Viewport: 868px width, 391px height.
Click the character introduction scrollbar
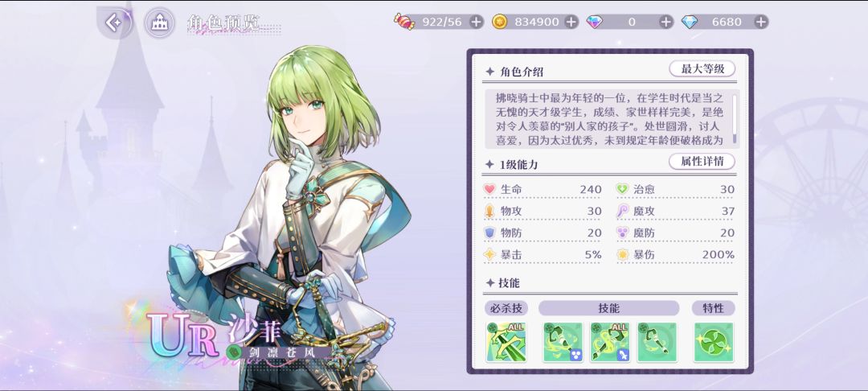[735, 118]
